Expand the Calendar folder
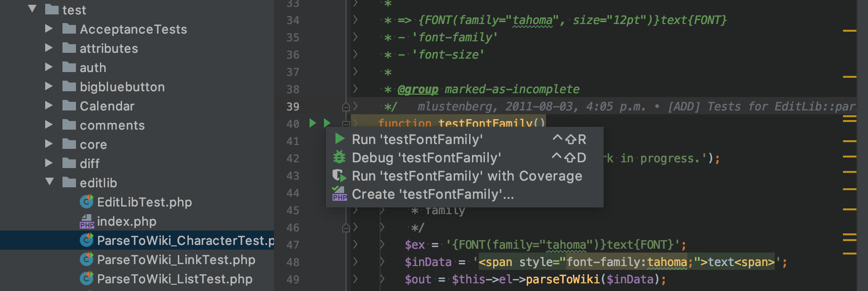 (x=49, y=105)
